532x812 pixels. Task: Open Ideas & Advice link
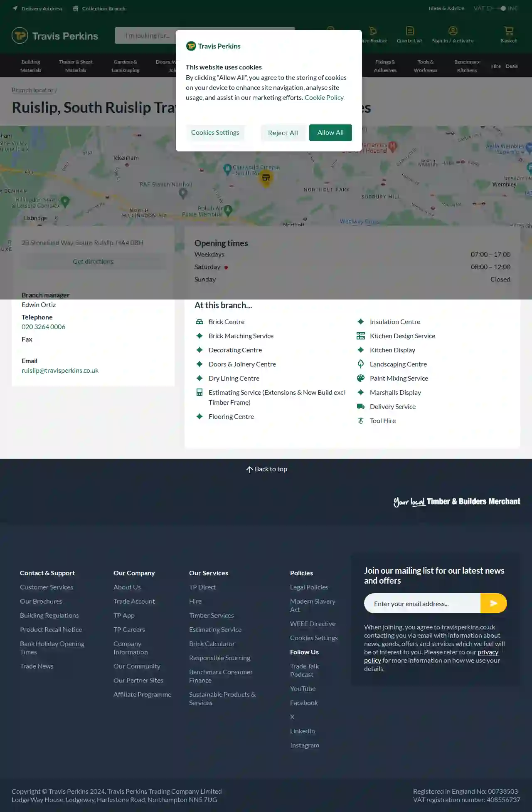[446, 8]
